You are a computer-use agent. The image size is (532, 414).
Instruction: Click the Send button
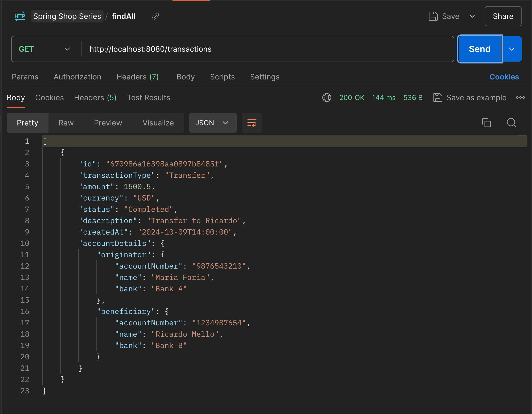tap(479, 49)
